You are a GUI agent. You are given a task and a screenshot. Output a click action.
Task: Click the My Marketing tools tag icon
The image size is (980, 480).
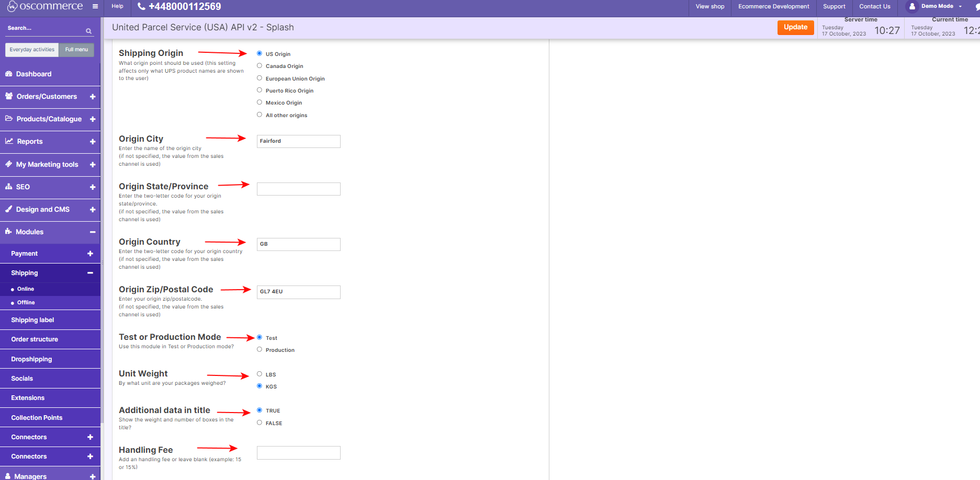[9, 164]
